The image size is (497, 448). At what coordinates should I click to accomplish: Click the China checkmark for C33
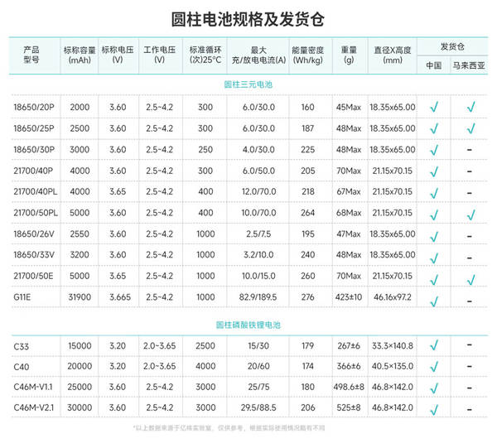(x=434, y=345)
